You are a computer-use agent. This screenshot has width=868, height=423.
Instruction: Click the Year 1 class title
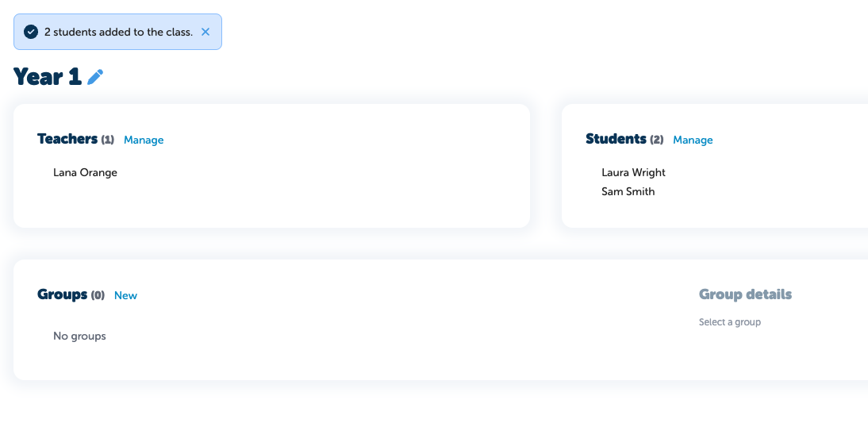pyautogui.click(x=48, y=76)
